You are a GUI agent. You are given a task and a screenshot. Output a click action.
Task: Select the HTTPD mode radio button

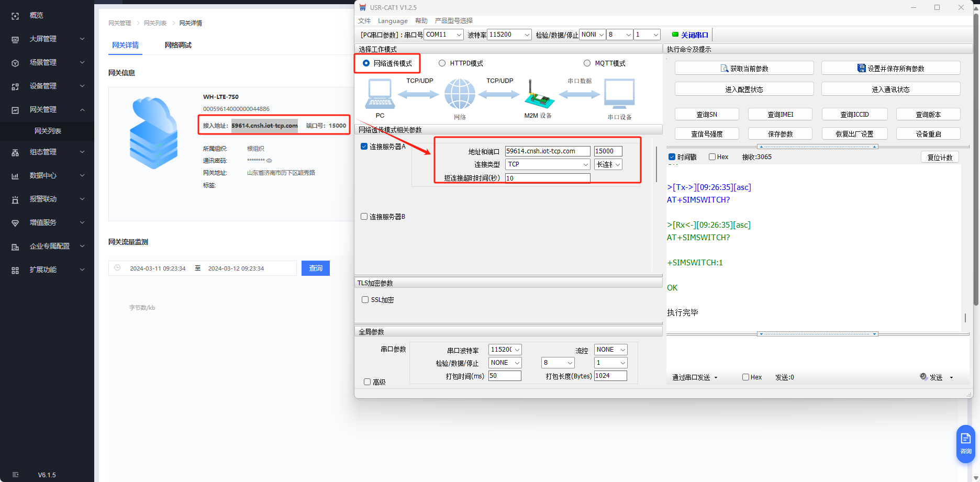pyautogui.click(x=442, y=63)
